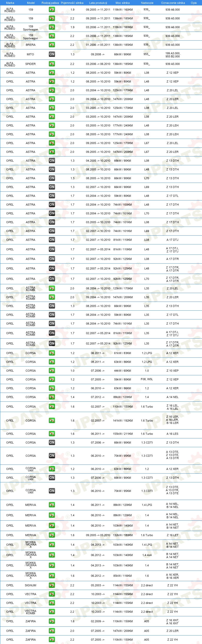Click the petrol icon in Corsa F08, W5L row
The image size is (202, 644).
[x=52, y=379]
